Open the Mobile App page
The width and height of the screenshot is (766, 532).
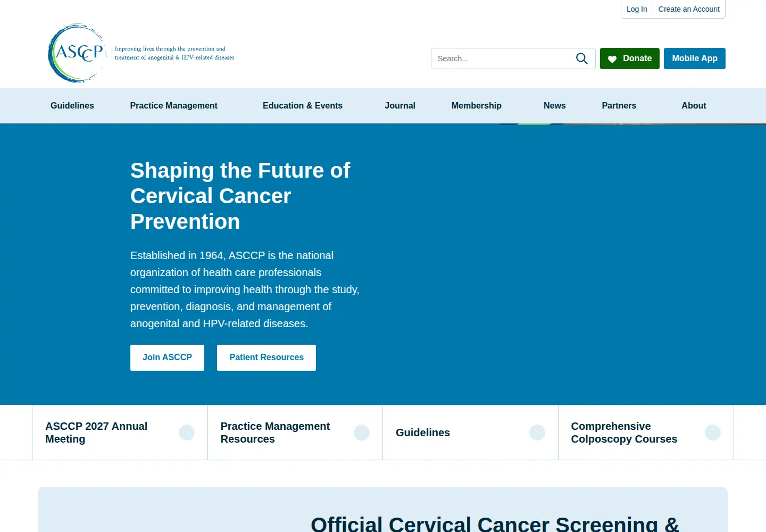point(695,59)
